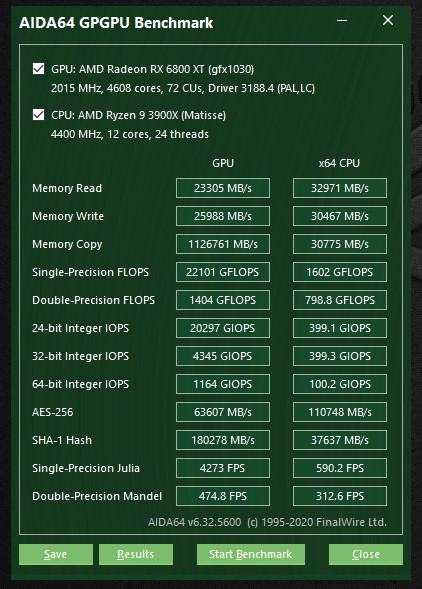
Task: Minimize the AIDA64 GPGPU Benchmark window
Action: pyautogui.click(x=342, y=20)
